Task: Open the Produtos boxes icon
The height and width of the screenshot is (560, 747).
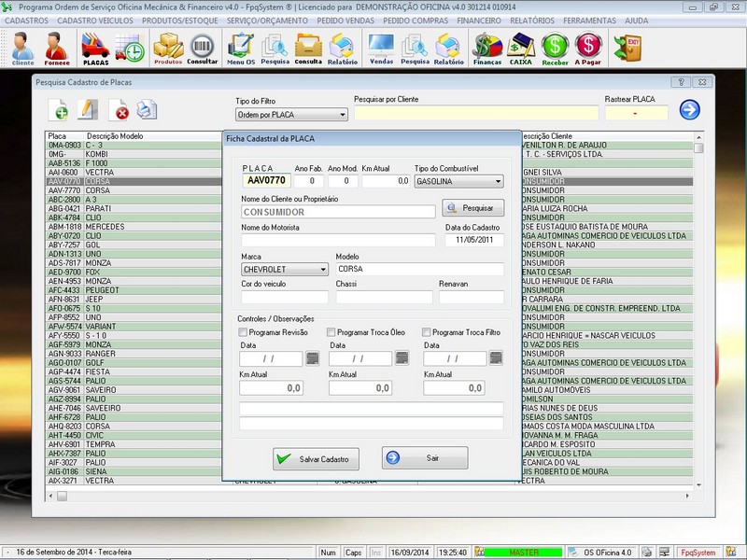Action: pyautogui.click(x=168, y=49)
